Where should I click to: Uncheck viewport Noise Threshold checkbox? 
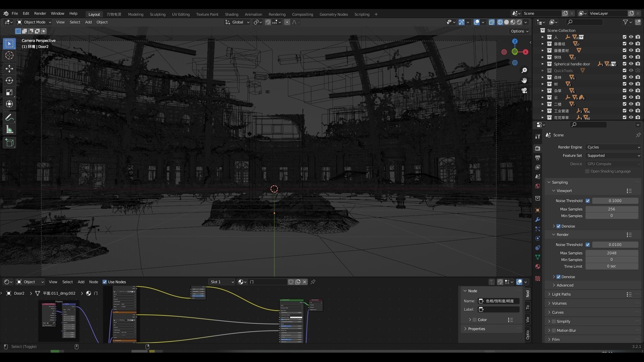(588, 201)
